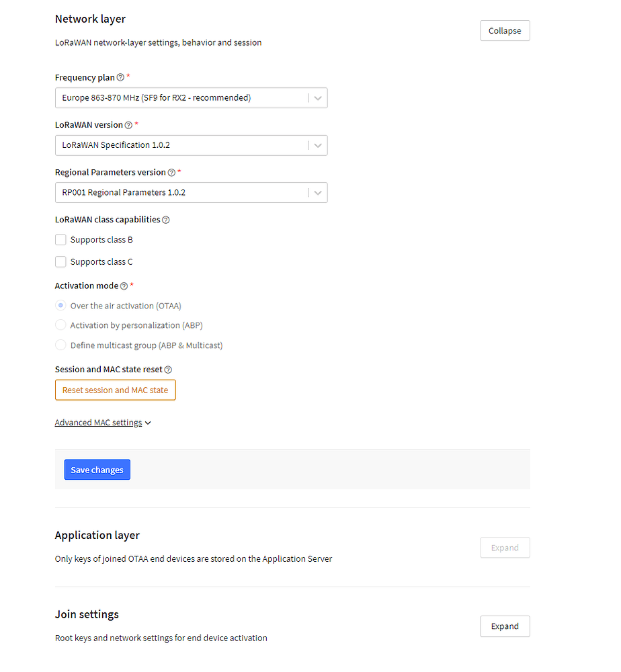621x672 pixels.
Task: Choose Define multicast group radio option
Action: pos(61,345)
